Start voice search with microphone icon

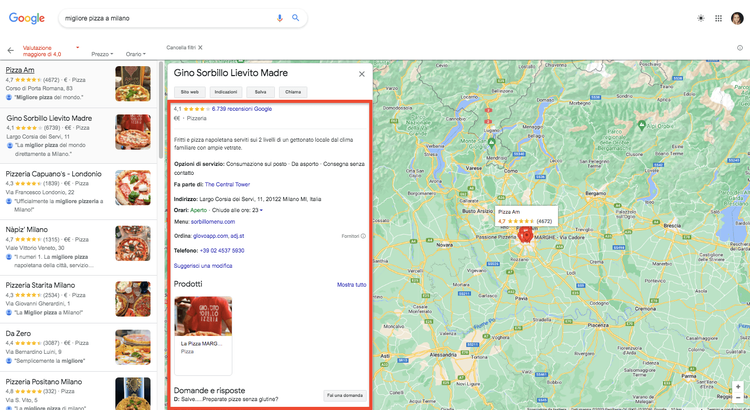tap(280, 18)
